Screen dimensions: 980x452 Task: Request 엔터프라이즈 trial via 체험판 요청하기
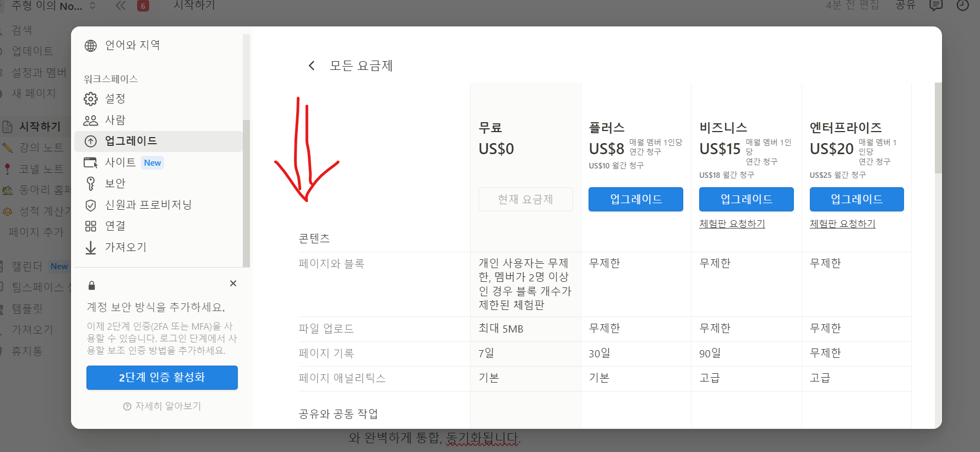coord(842,224)
